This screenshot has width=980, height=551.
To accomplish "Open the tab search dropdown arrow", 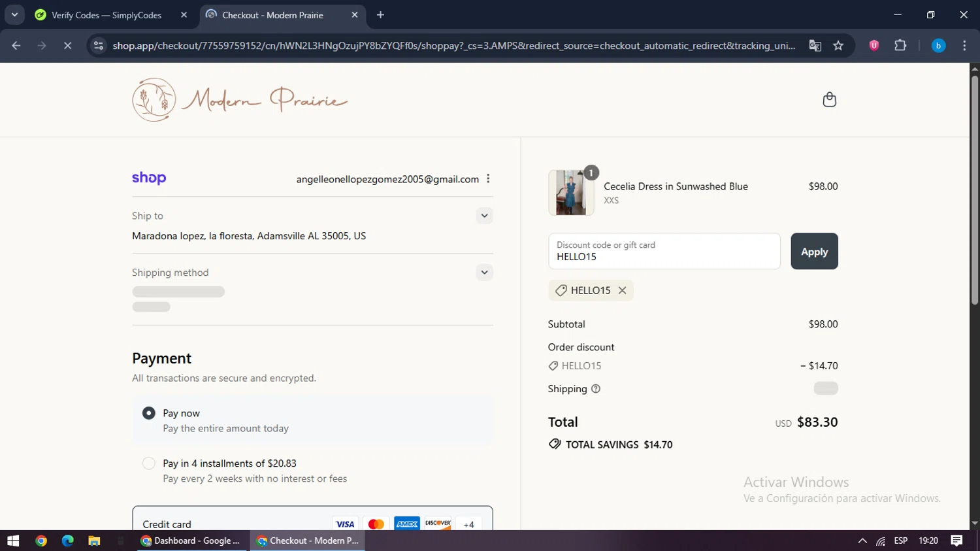I will 14,14.
